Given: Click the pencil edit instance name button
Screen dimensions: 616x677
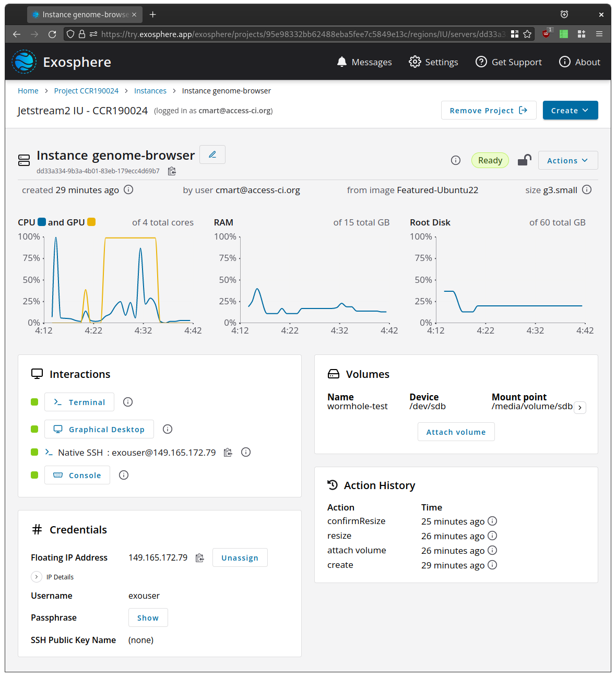Looking at the screenshot, I should pyautogui.click(x=212, y=155).
